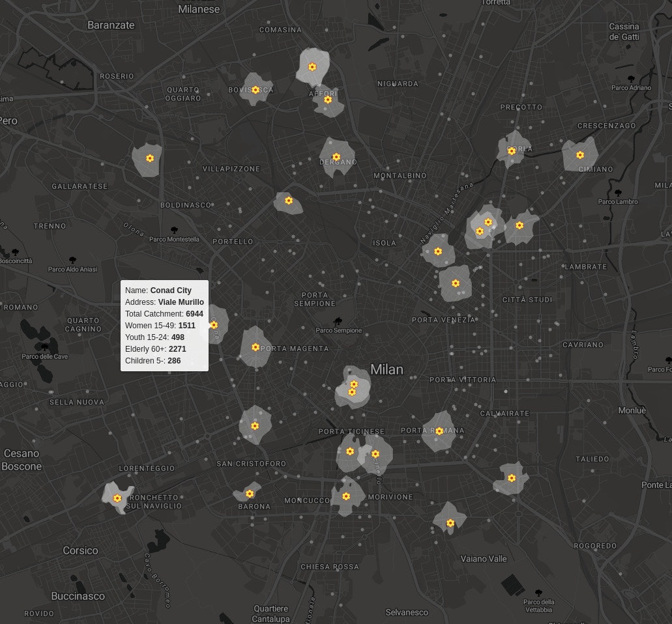Select the store marker directly below the Affori label
This screenshot has height=624, width=672.
coord(328,100)
